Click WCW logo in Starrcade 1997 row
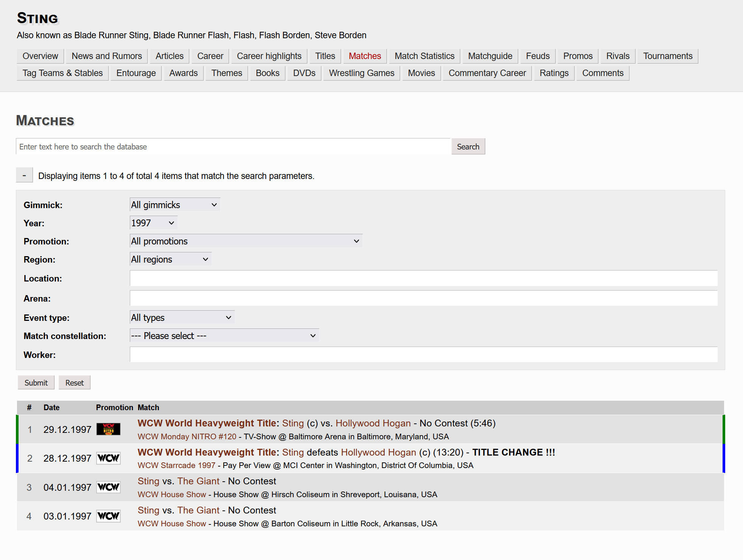Screen dimensions: 743x560 (108, 458)
